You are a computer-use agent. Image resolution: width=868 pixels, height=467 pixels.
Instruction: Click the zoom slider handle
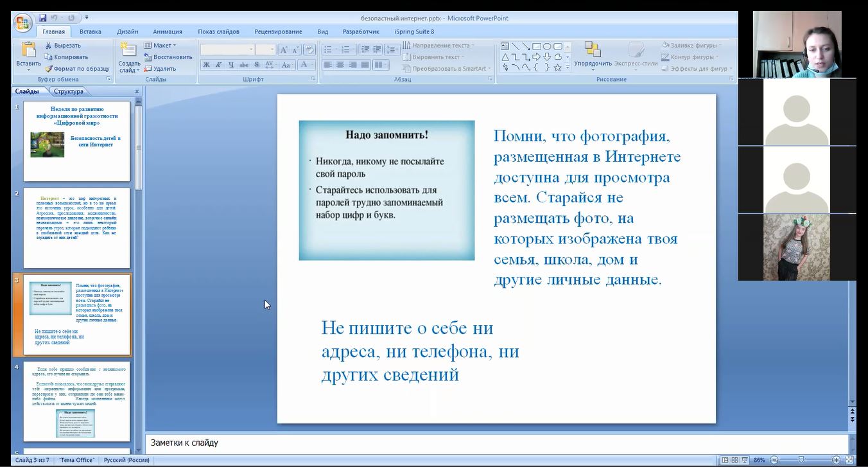pos(801,460)
